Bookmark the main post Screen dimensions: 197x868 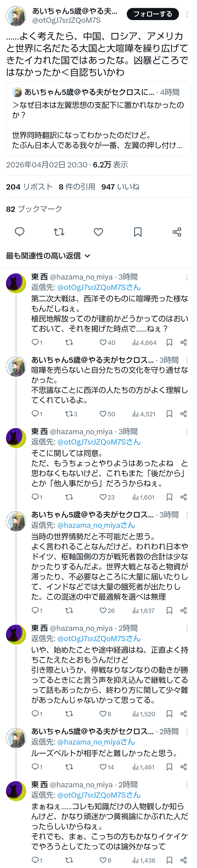pos(138,232)
